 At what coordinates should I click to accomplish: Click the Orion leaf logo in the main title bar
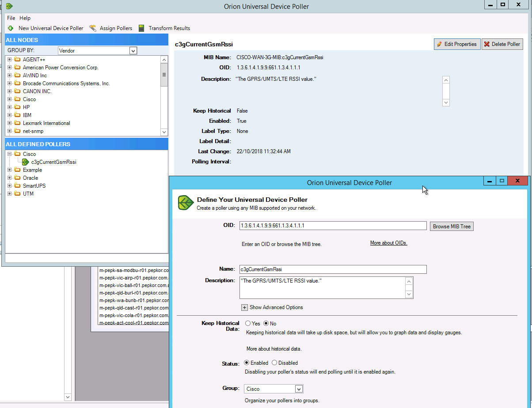point(9,6)
